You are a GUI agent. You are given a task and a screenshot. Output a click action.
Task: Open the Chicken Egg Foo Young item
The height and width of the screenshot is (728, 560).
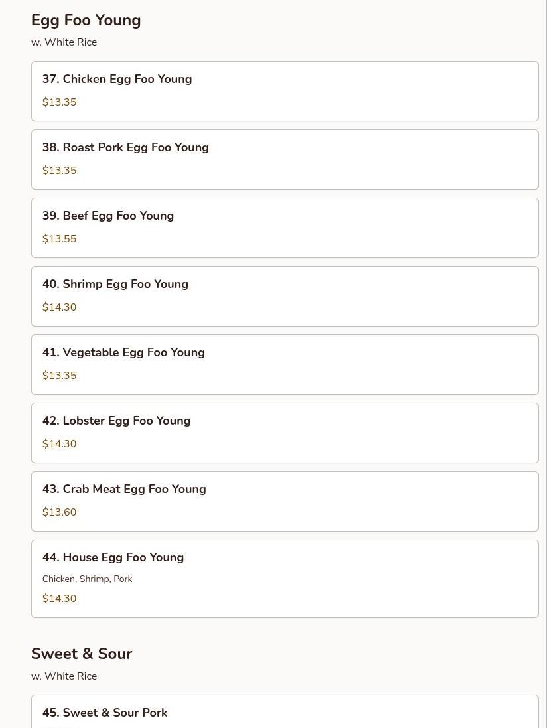coord(284,91)
